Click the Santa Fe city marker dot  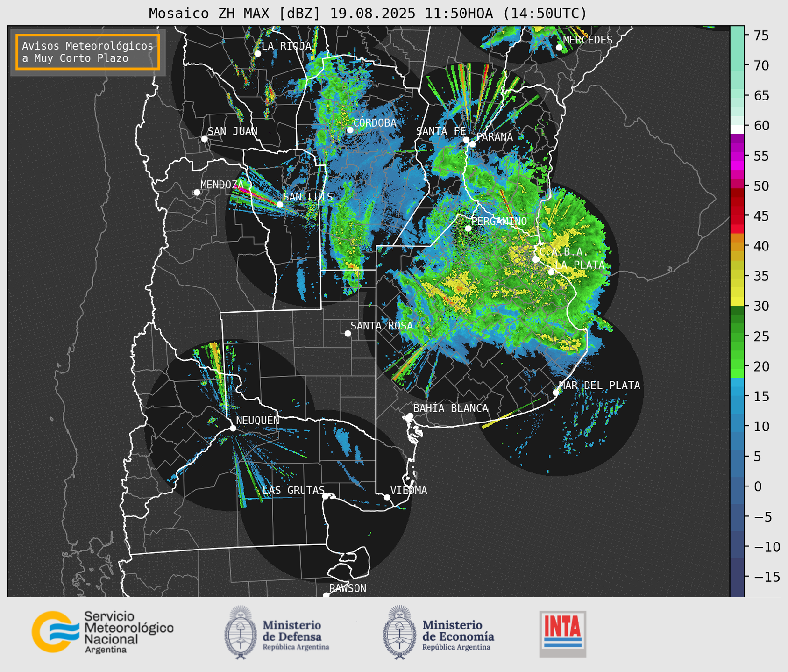click(x=466, y=140)
